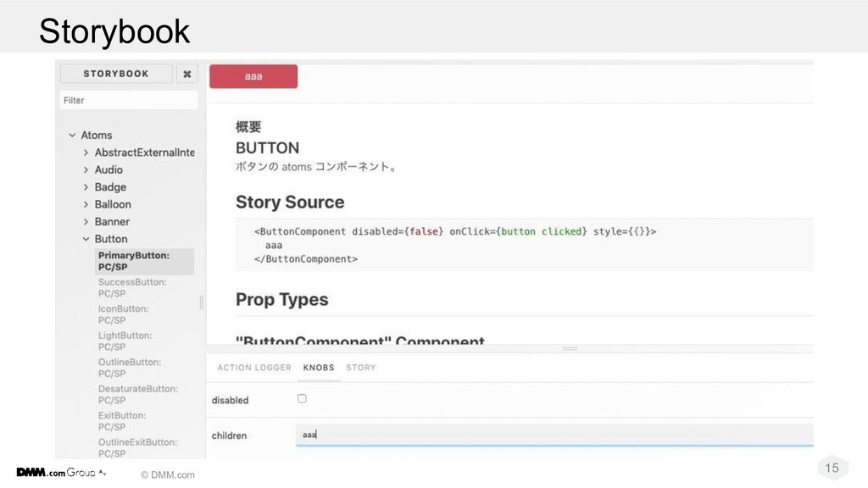The width and height of the screenshot is (868, 488).
Task: Expand the Badge folder
Action: [86, 187]
